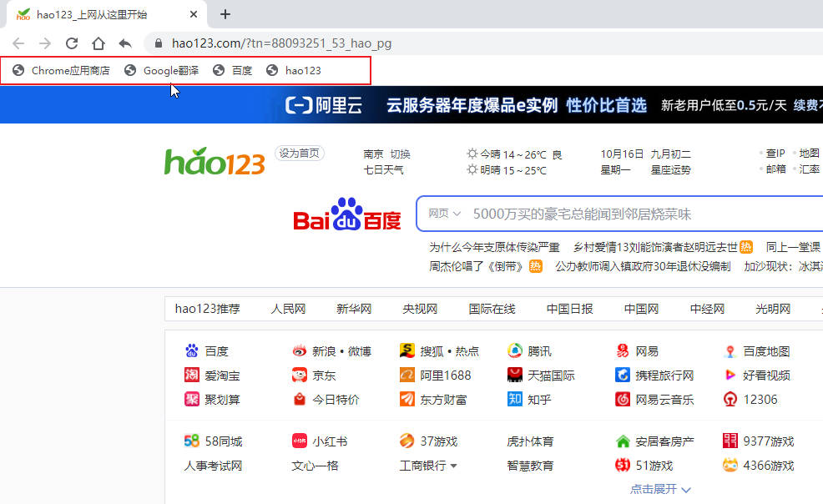Click the 12306 railway icon
The height and width of the screenshot is (504, 823).
pyautogui.click(x=730, y=399)
